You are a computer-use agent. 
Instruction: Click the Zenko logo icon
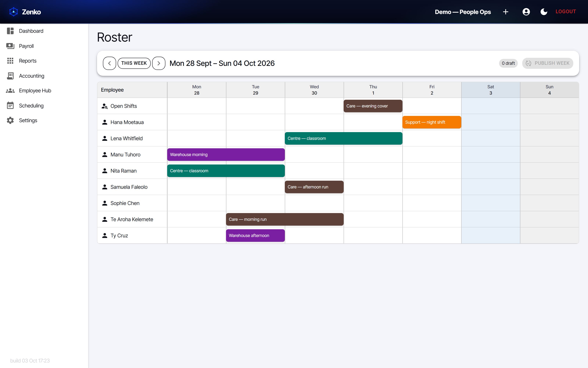[x=14, y=12]
